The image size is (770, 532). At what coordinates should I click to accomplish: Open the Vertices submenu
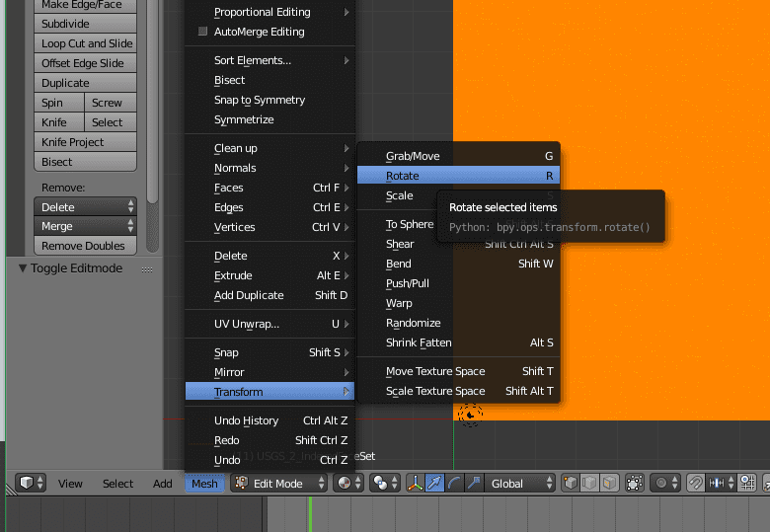[269, 227]
